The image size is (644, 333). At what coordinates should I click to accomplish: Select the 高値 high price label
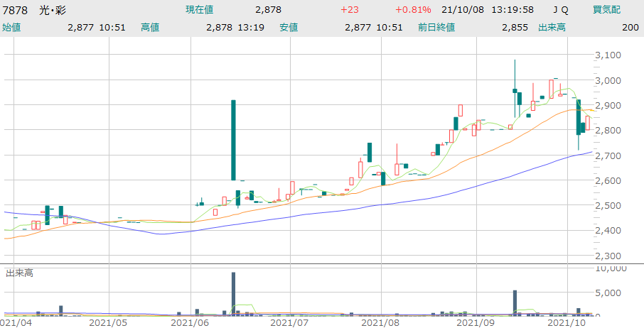coord(150,28)
